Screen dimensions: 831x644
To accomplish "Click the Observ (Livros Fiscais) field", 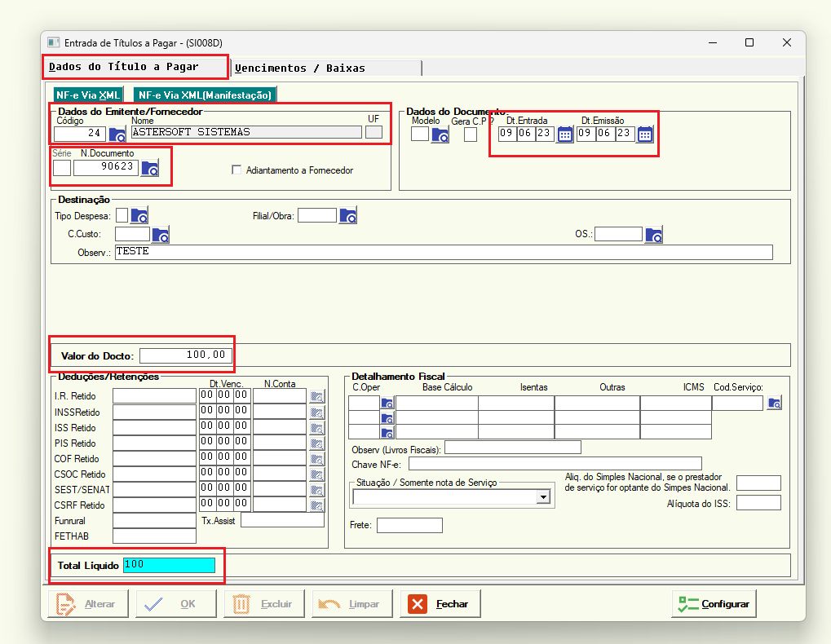I will point(513,448).
